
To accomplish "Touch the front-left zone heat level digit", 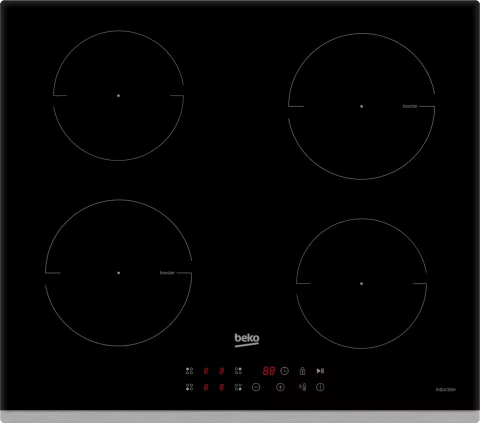I will click(x=206, y=387).
